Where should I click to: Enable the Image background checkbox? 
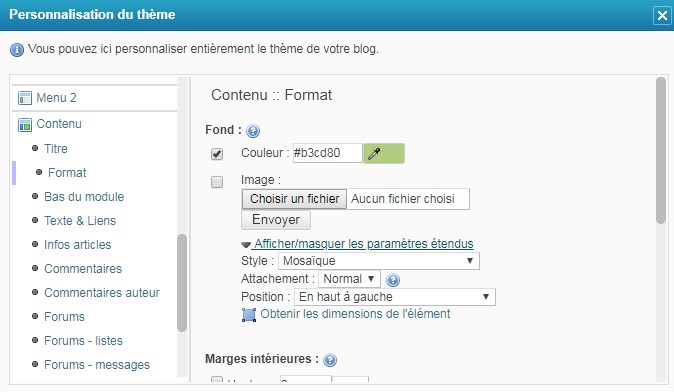click(217, 182)
